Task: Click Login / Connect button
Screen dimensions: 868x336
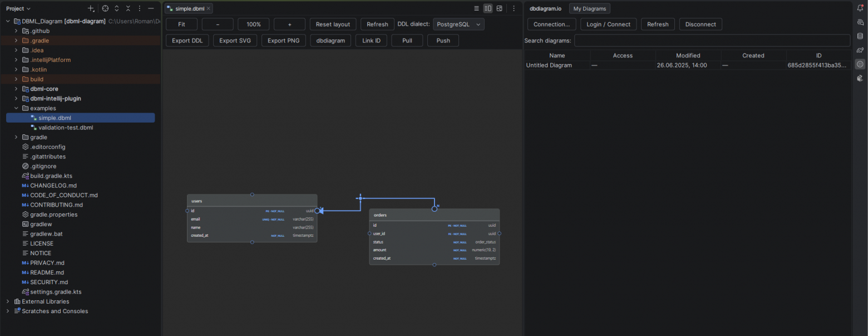Action: (608, 25)
